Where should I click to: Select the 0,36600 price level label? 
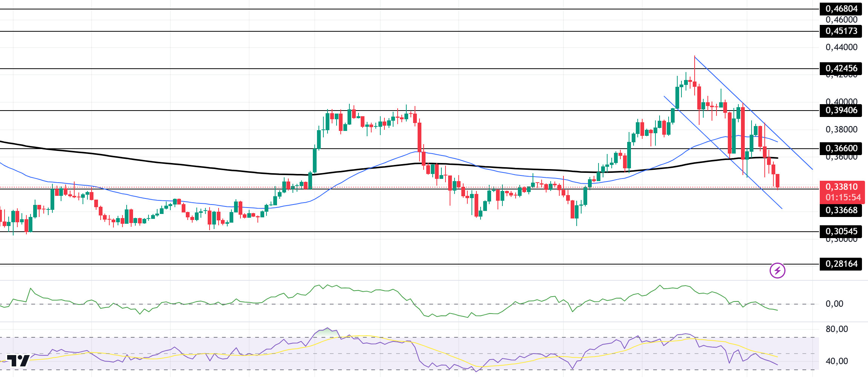841,148
